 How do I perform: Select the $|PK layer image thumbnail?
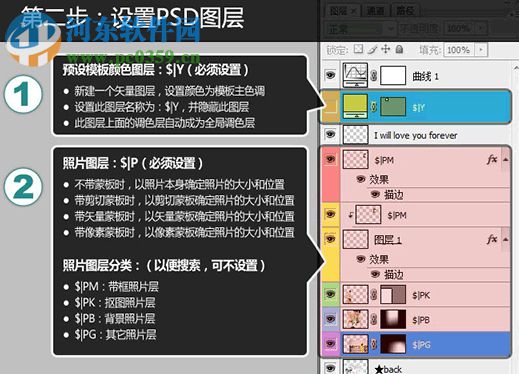356,294
